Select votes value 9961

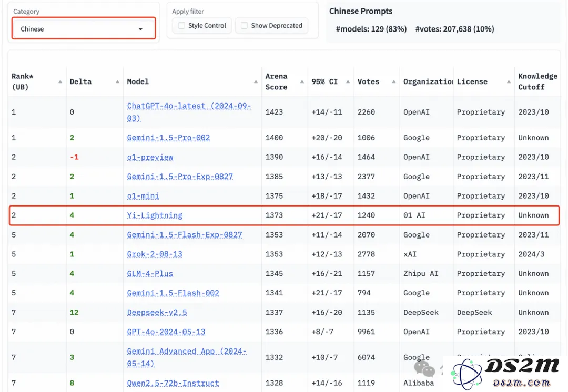click(366, 332)
